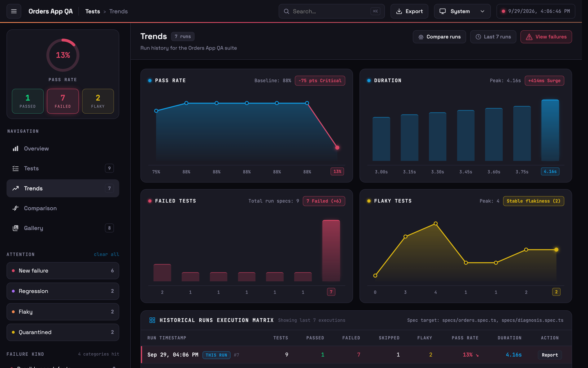Screen dimensions: 588x368
Task: Open the System theme dropdown
Action: click(x=462, y=11)
